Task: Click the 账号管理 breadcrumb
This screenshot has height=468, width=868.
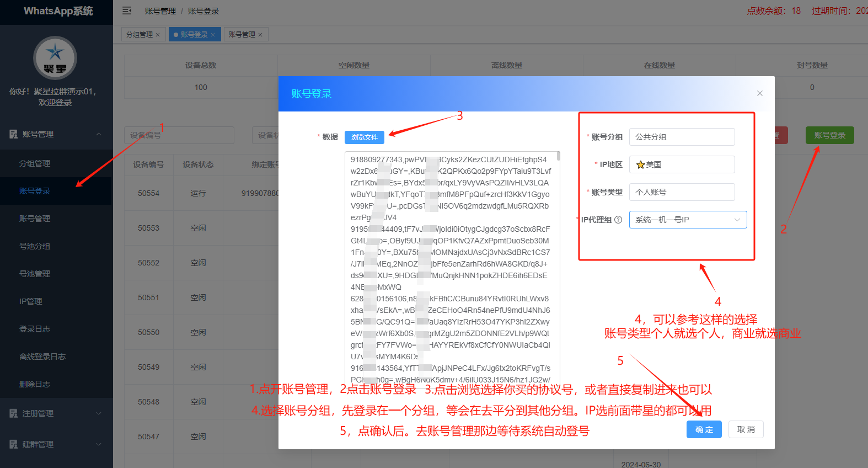Action: click(160, 11)
